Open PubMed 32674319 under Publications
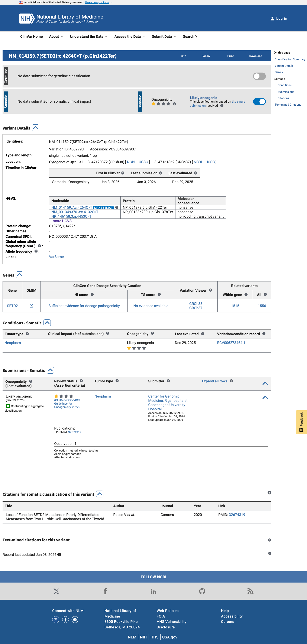 (75, 432)
